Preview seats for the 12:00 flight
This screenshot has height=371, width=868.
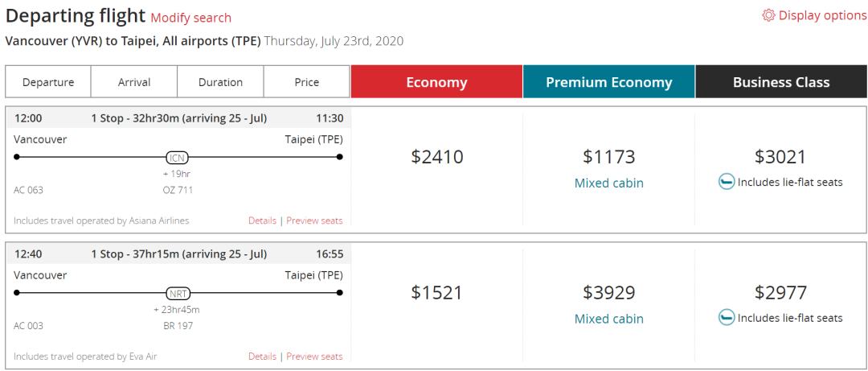tap(314, 221)
